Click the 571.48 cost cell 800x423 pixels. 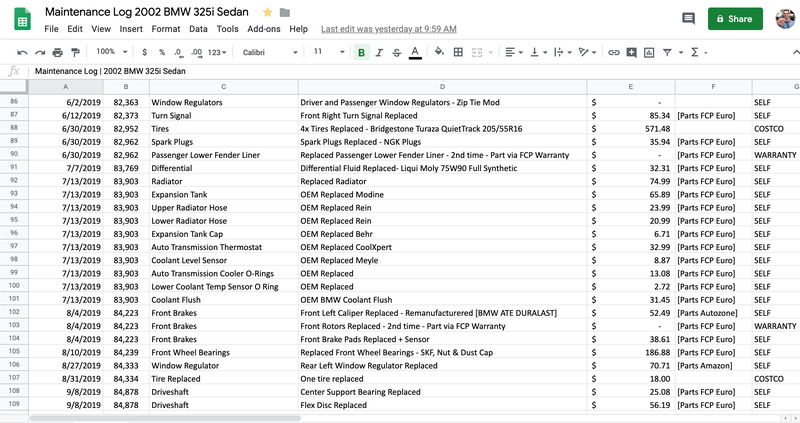click(631, 129)
